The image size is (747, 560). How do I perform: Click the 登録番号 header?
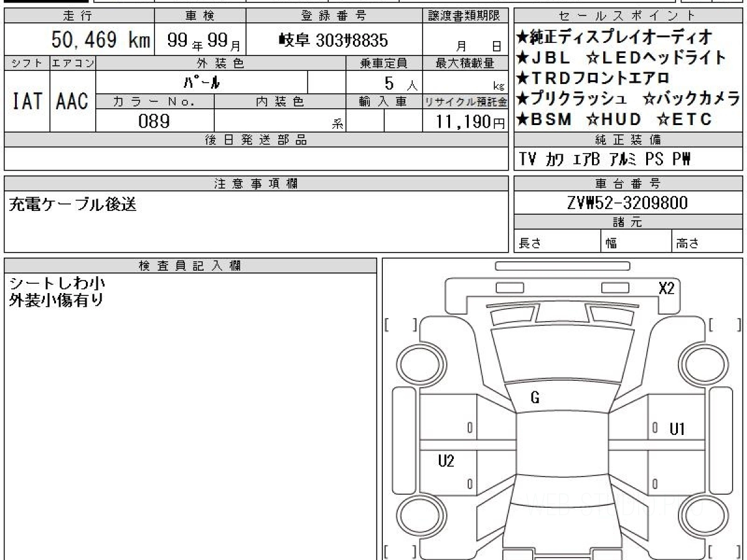[334, 16]
